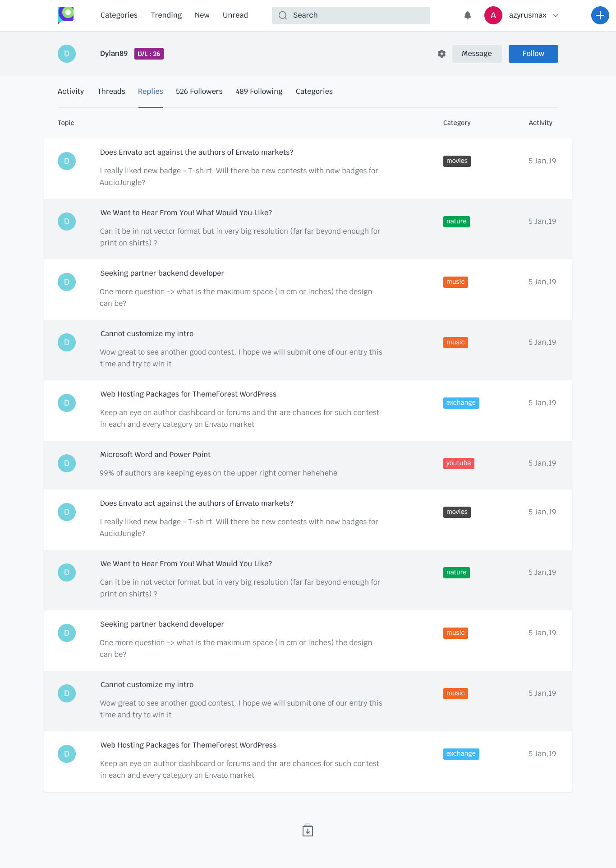Select the Activity tab
This screenshot has height=868, width=616.
pos(71,91)
